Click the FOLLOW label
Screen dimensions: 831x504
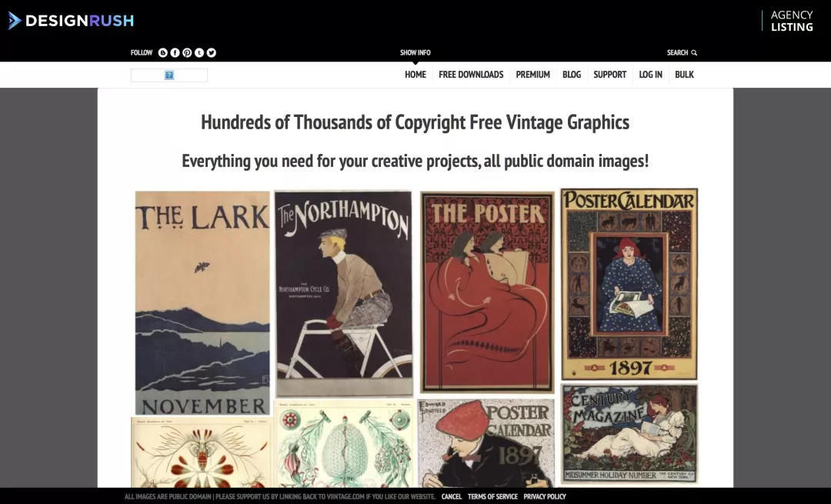coord(142,52)
